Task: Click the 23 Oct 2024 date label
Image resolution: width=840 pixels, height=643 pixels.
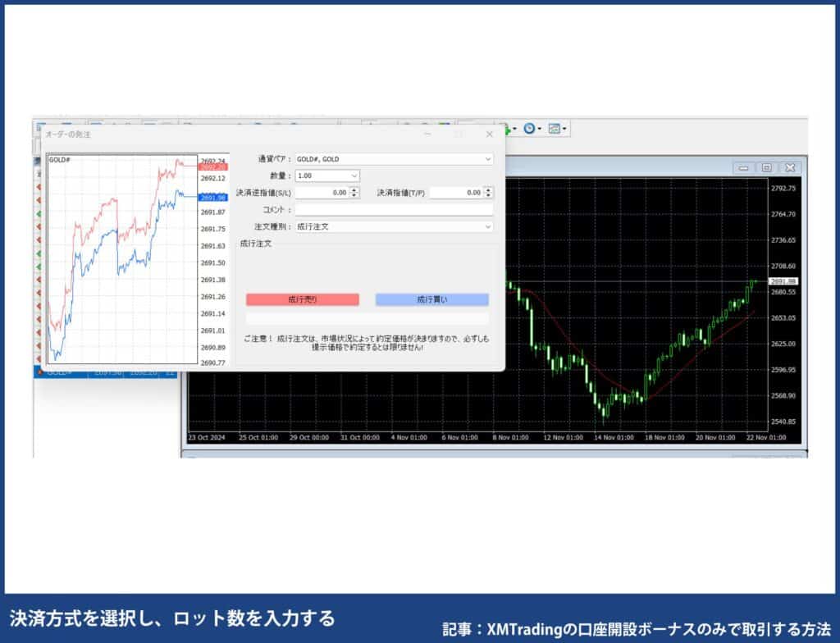Action: coord(207,438)
